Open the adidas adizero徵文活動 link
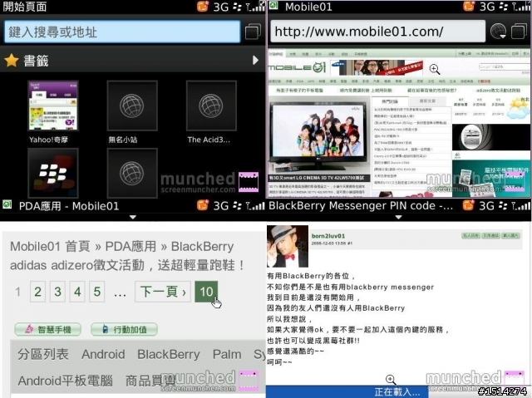Screen dimensions: 532x398 127,265
